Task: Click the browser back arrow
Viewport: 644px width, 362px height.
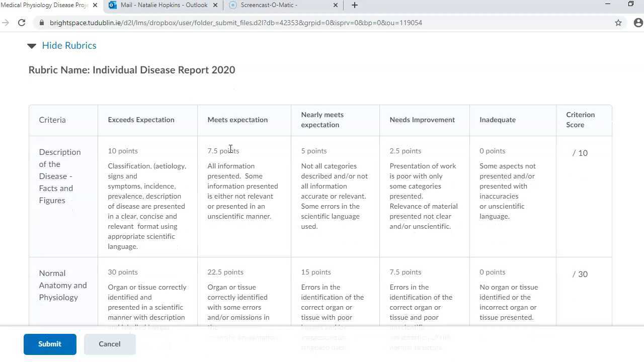Action: pyautogui.click(x=6, y=23)
